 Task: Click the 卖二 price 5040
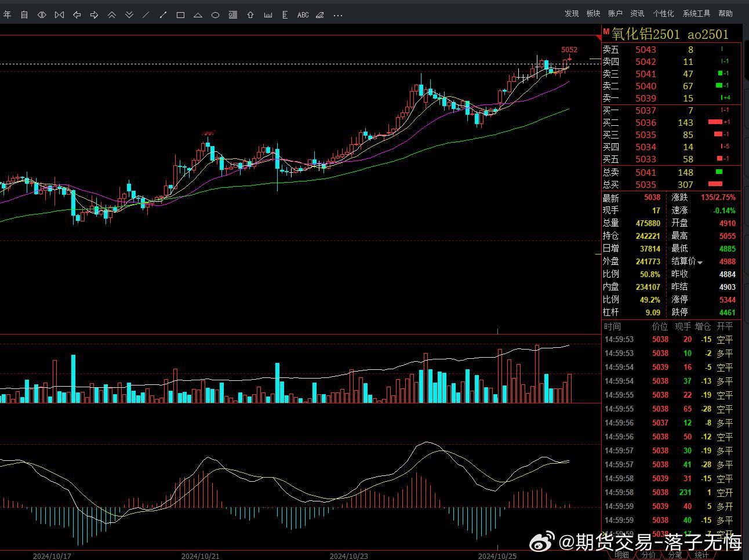646,86
